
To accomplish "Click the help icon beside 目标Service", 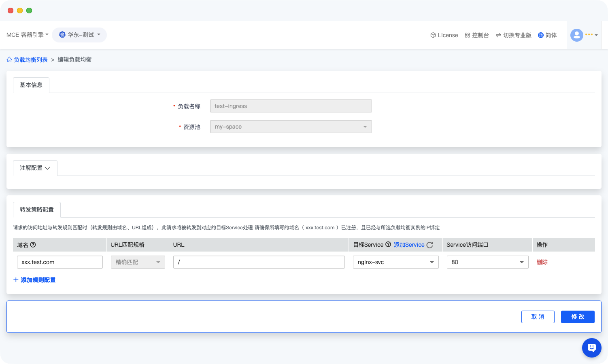I will point(388,245).
